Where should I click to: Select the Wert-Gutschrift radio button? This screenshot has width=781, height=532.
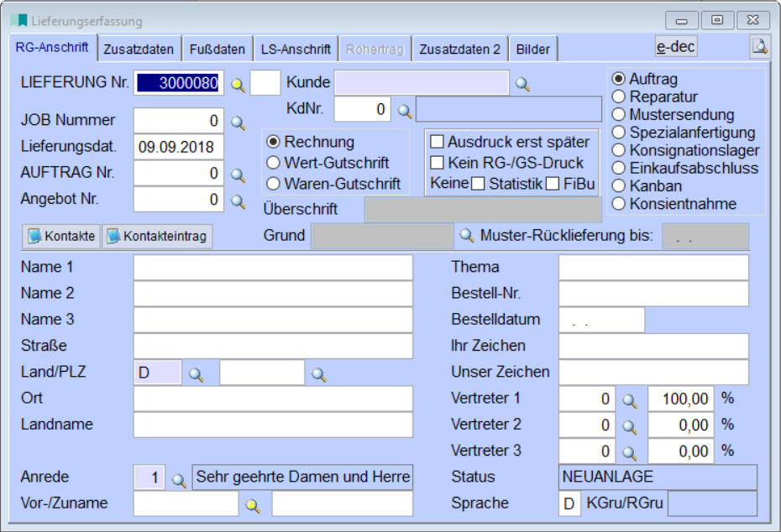(273, 163)
